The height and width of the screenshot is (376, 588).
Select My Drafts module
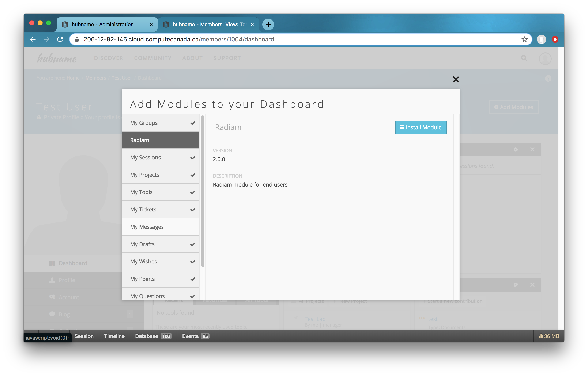tap(161, 244)
